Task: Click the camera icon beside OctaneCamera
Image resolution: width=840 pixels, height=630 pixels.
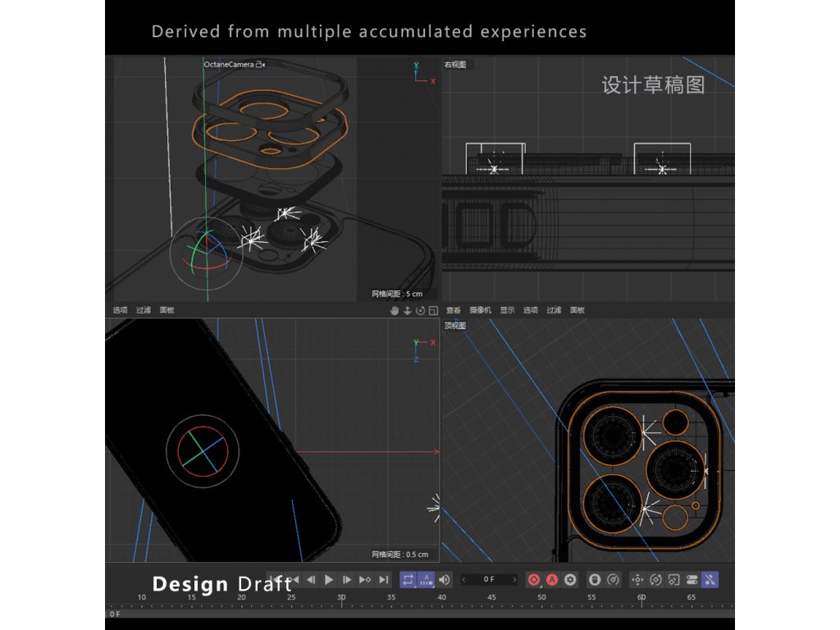Action: click(261, 64)
